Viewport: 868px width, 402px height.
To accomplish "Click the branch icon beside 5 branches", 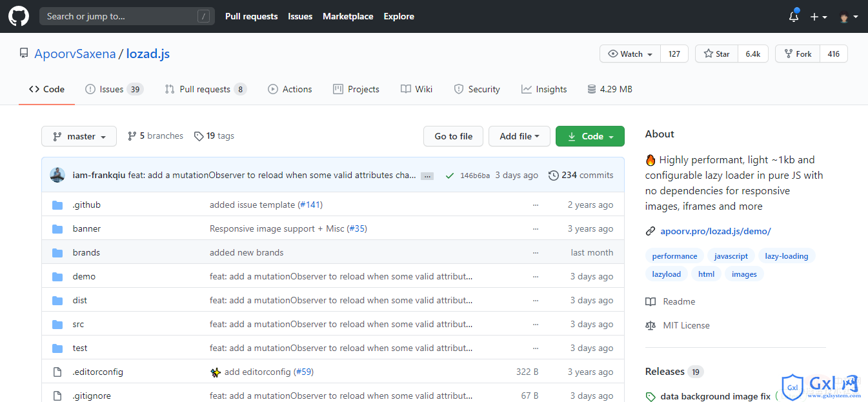I will [x=132, y=136].
